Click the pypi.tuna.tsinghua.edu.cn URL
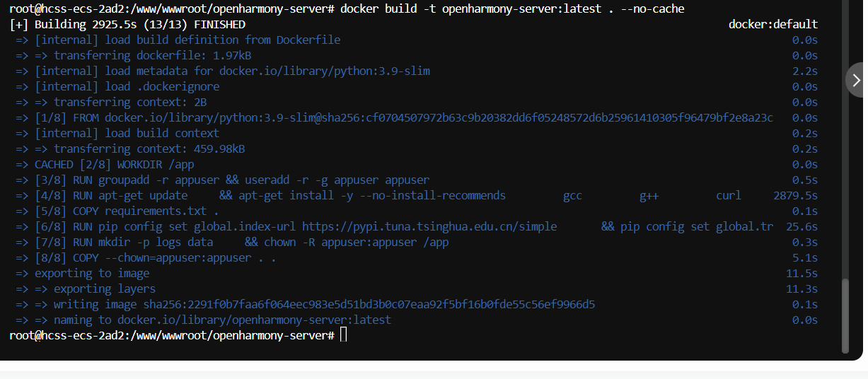This screenshot has width=868, height=379. tap(429, 226)
